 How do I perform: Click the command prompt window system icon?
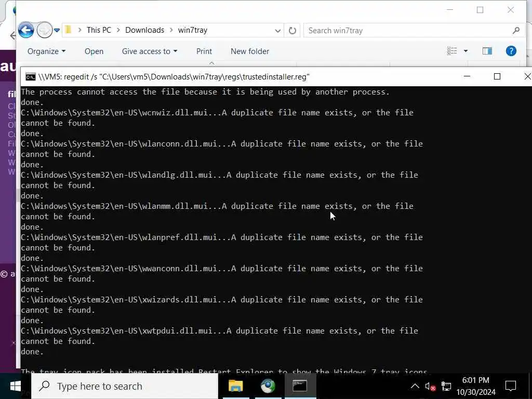[x=31, y=77]
